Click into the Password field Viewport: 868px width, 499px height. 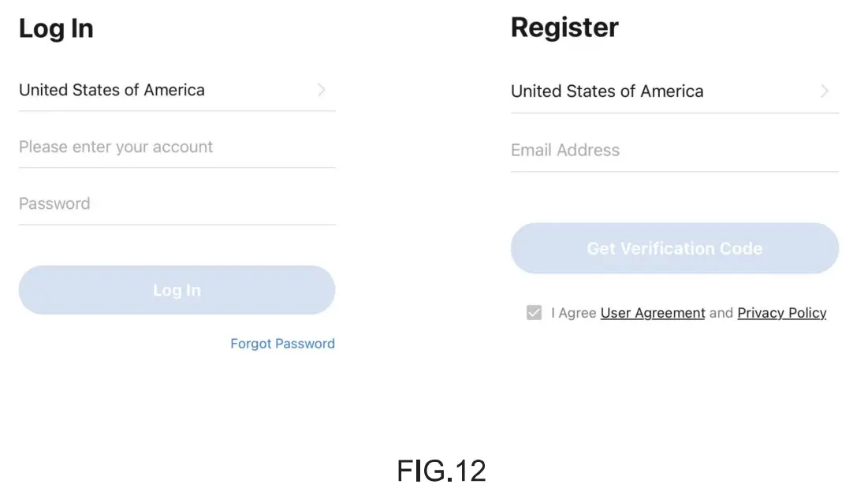click(x=177, y=203)
